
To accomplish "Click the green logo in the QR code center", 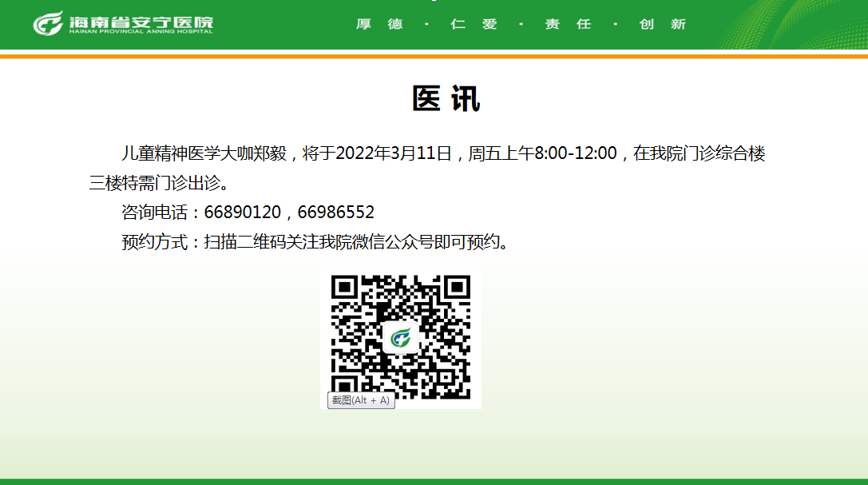I will pyautogui.click(x=400, y=338).
